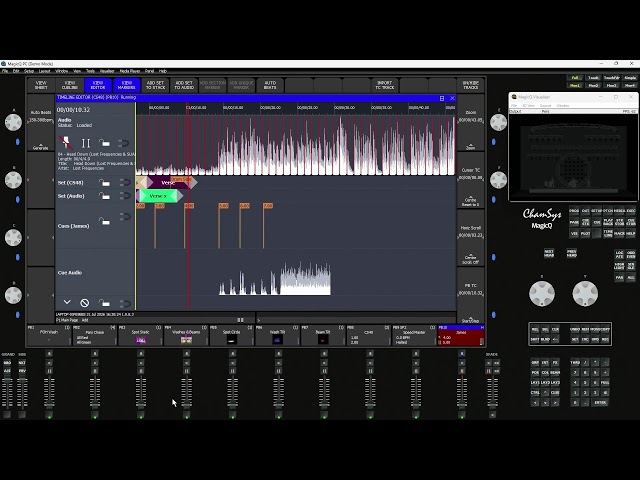Open the Help menu

coord(162,71)
